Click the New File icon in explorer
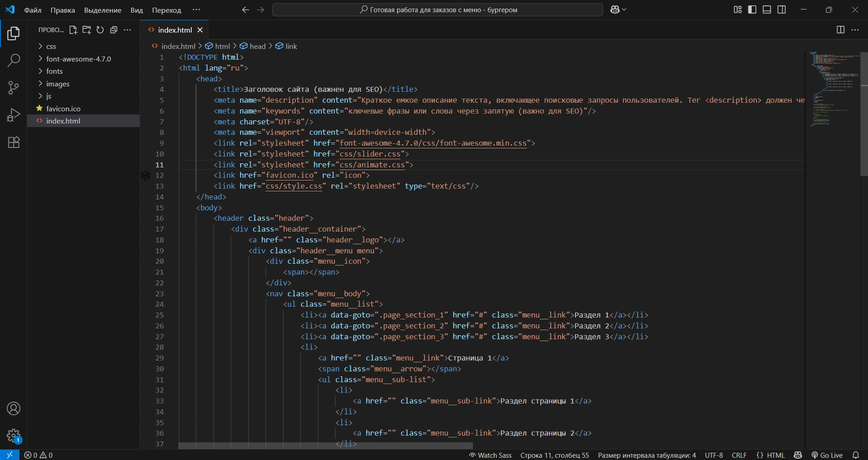Viewport: 868px width, 460px height. [x=73, y=30]
